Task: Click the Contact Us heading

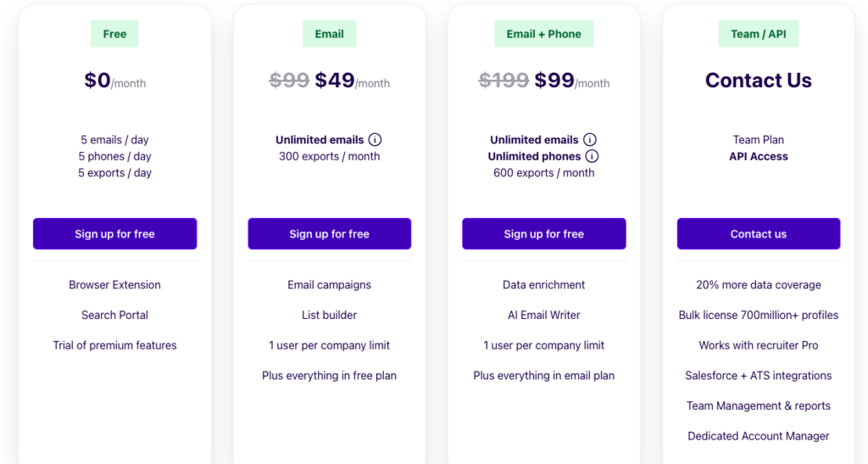Action: [x=758, y=81]
